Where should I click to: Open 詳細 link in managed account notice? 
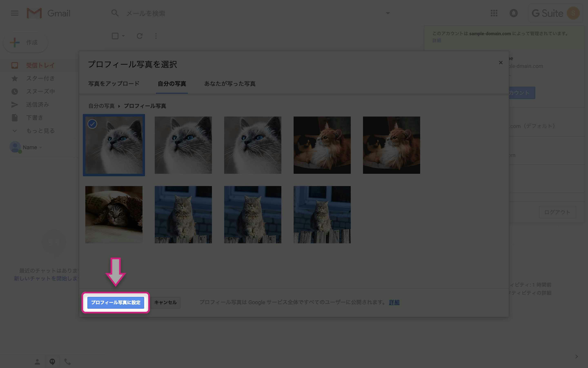tap(437, 40)
